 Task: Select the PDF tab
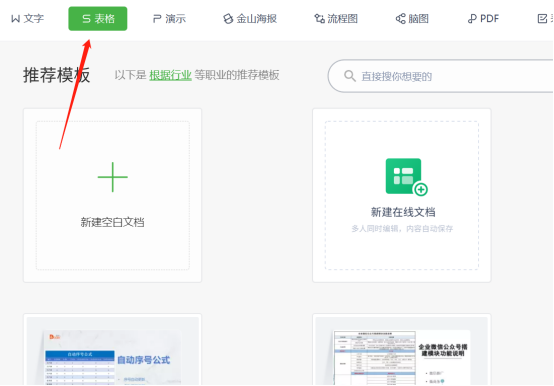tap(483, 19)
